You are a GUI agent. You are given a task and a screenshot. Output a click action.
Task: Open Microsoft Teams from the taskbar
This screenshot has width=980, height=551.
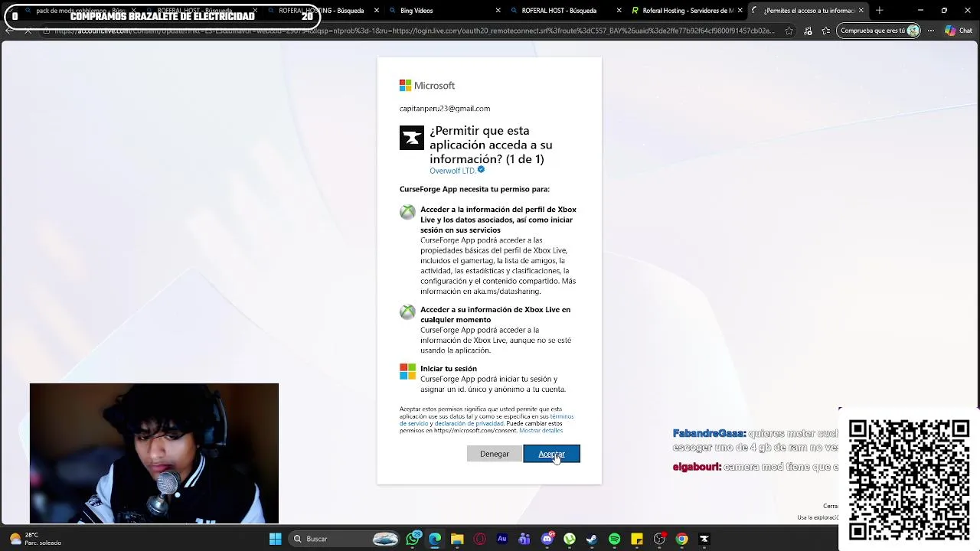(524, 539)
